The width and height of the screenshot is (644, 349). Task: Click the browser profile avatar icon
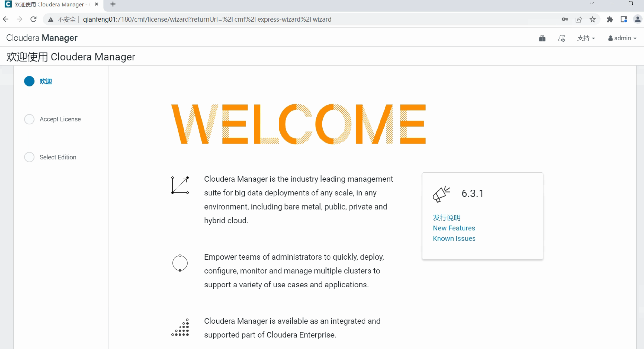637,19
